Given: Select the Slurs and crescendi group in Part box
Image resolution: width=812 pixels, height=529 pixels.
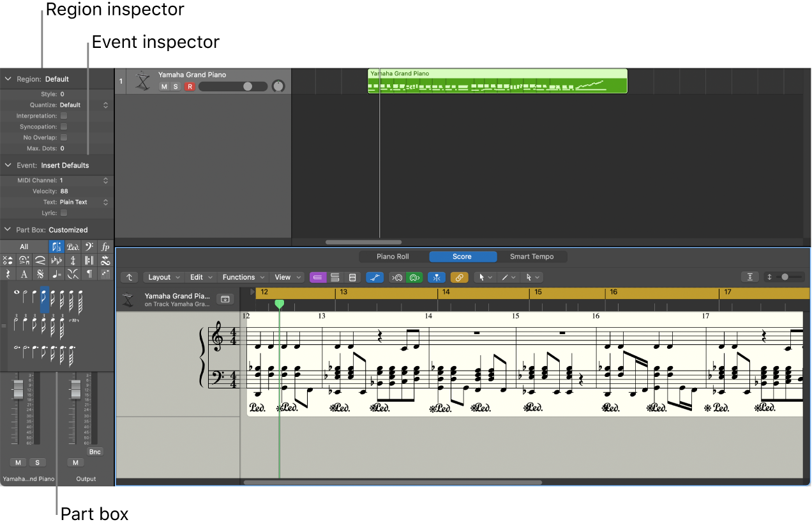Looking at the screenshot, I should [40, 260].
